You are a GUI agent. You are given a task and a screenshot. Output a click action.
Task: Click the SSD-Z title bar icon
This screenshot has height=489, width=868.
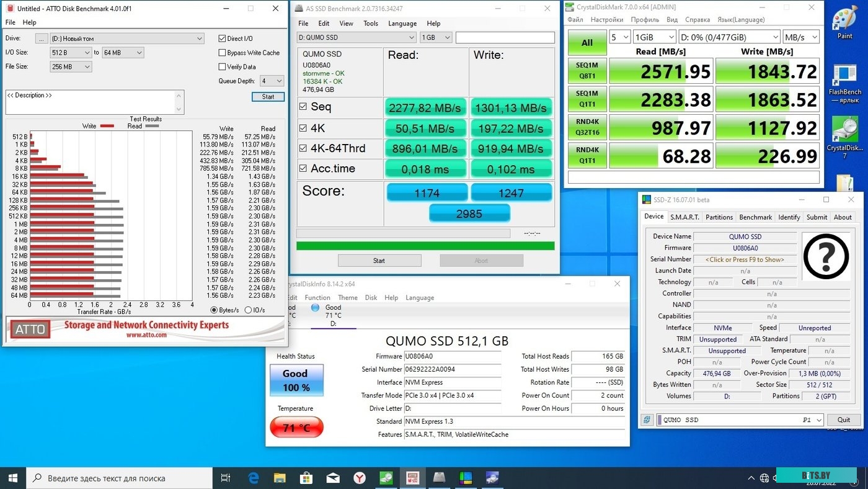(x=645, y=200)
